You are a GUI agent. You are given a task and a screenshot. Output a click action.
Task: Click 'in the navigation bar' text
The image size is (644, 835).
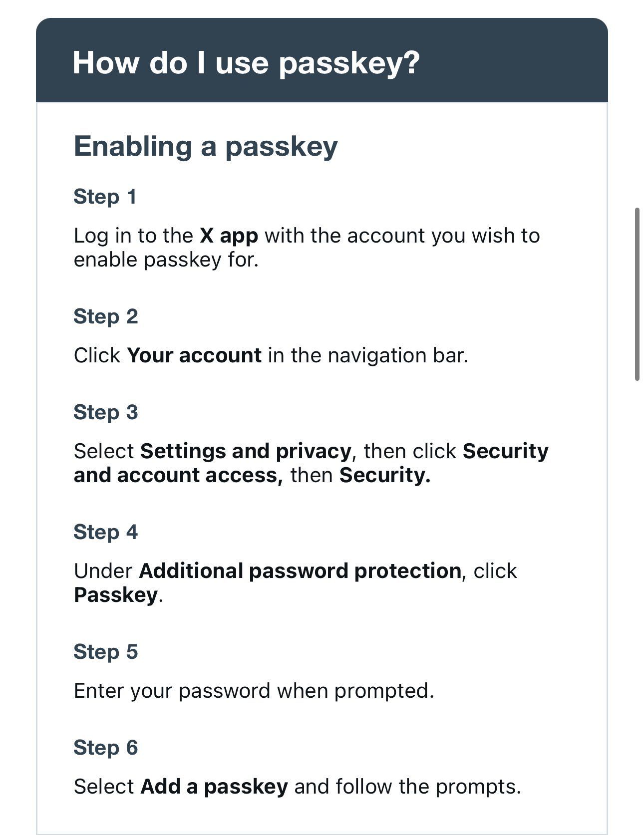point(368,355)
